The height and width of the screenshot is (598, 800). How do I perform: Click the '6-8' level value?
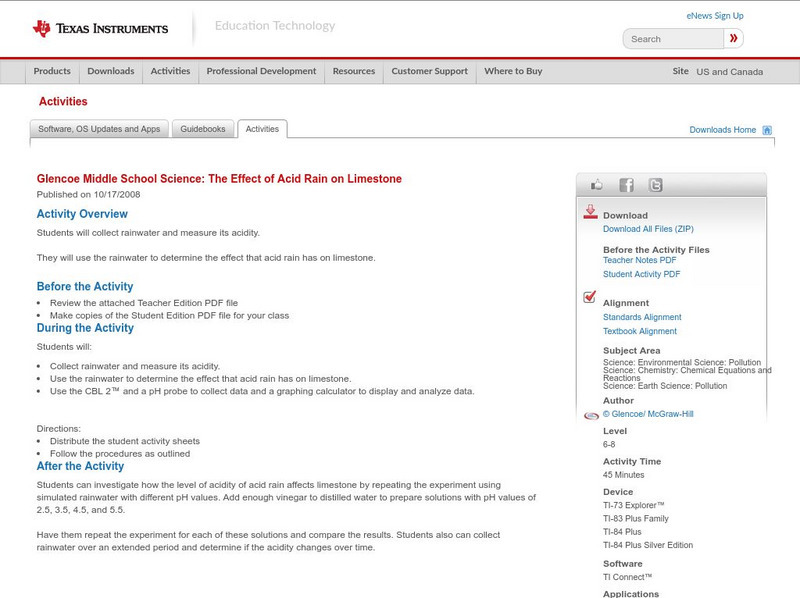point(609,445)
